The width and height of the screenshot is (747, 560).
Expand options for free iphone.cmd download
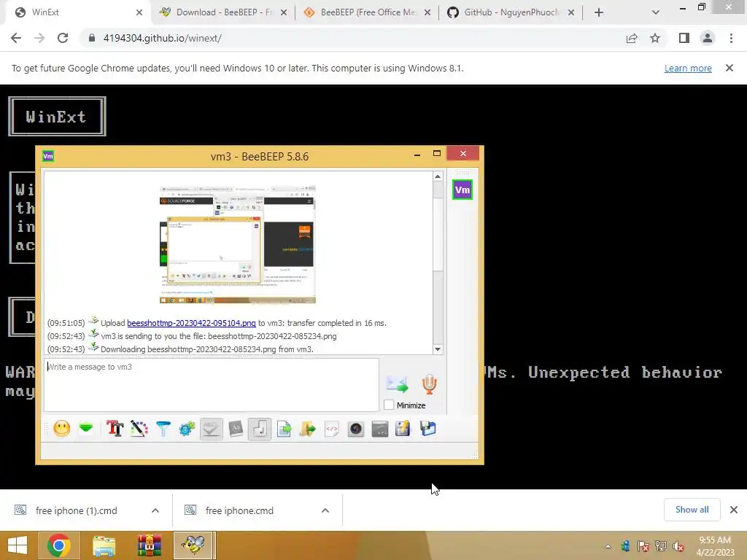[x=325, y=510]
